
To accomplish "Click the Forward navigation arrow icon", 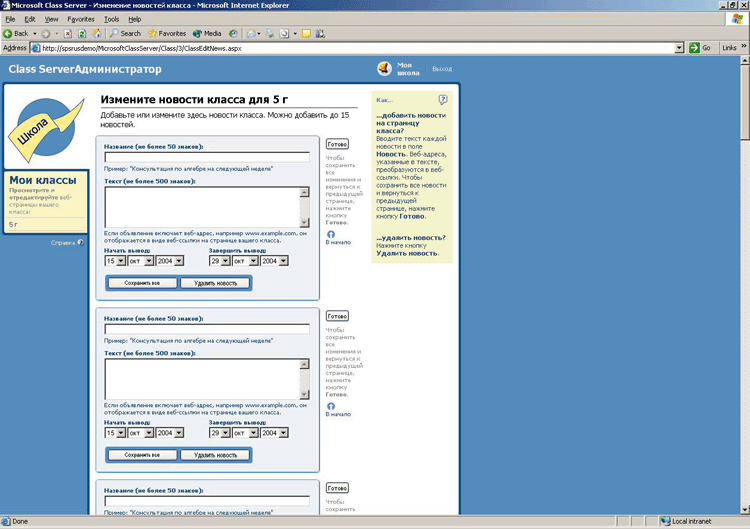I will pyautogui.click(x=46, y=33).
